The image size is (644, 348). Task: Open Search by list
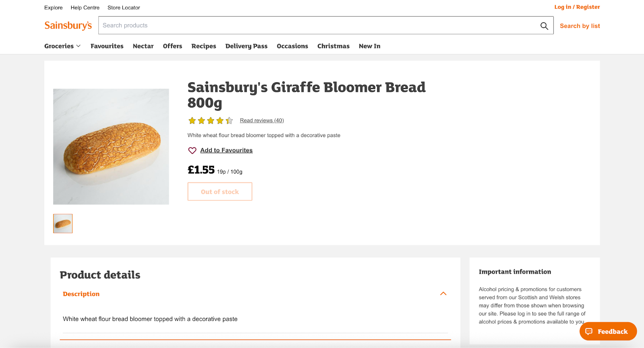coord(580,25)
